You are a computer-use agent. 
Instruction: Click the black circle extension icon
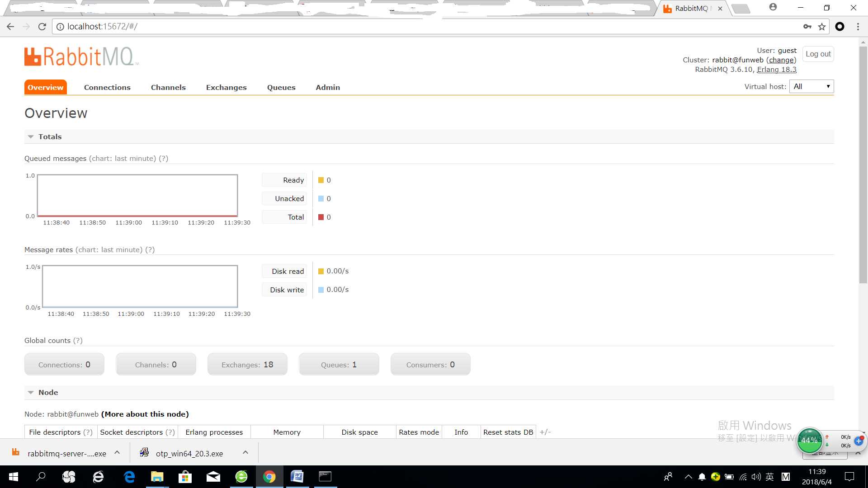840,27
